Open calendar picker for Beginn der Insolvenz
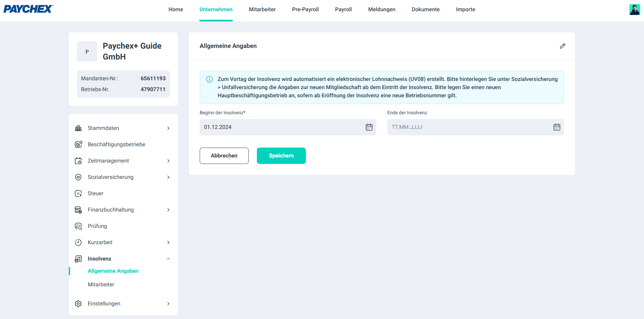This screenshot has width=644, height=319. point(369,127)
